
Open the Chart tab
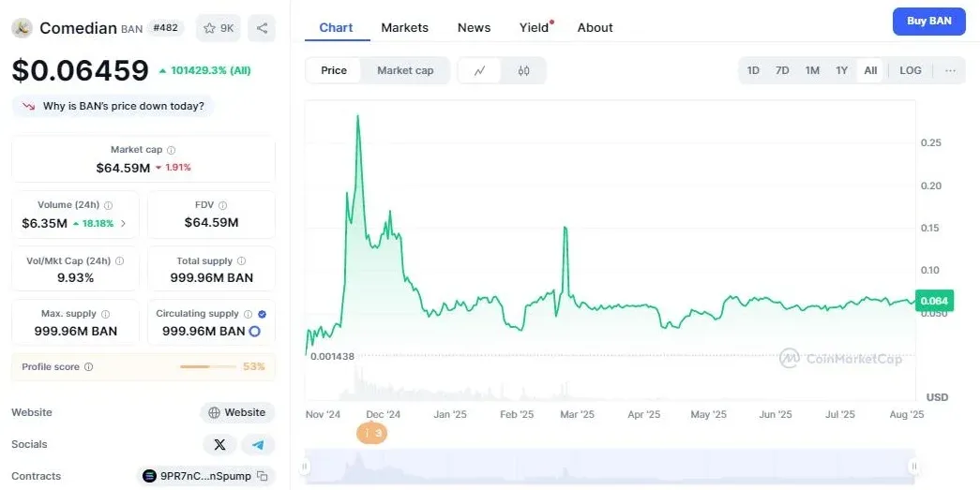point(337,27)
